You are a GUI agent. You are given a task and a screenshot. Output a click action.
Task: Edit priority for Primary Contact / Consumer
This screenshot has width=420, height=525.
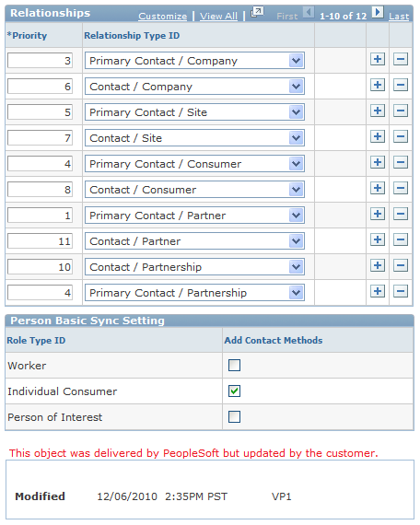[x=40, y=164]
